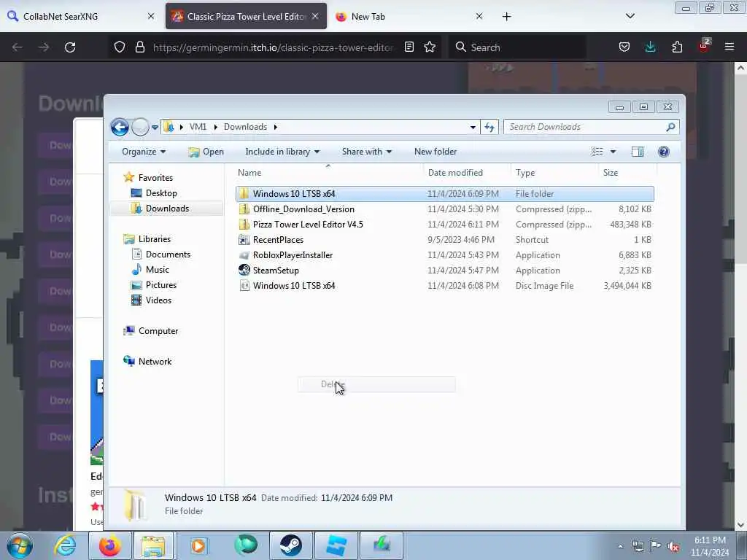Launch Internet Explorer from taskbar
This screenshot has height=560, width=747.
point(65,545)
